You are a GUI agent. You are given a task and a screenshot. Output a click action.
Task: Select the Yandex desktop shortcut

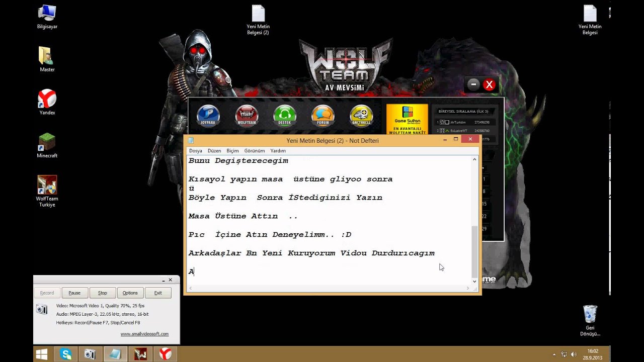[x=47, y=103]
